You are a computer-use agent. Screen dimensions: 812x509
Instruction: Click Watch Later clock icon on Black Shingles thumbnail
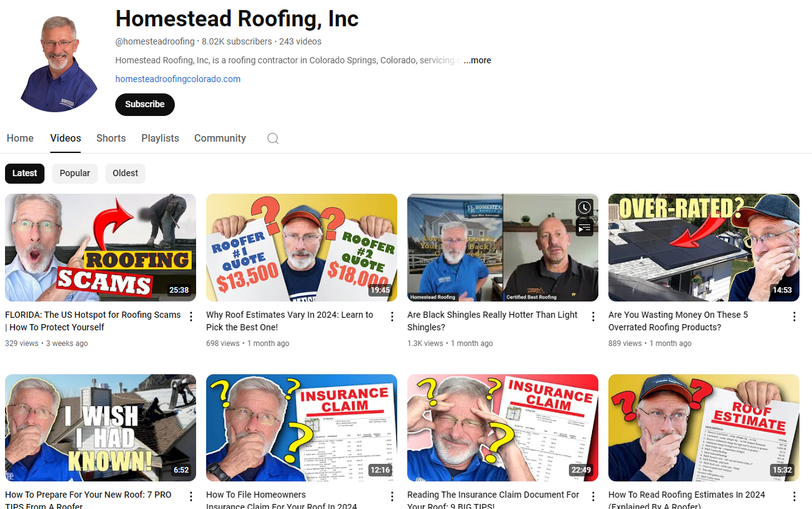tap(584, 207)
